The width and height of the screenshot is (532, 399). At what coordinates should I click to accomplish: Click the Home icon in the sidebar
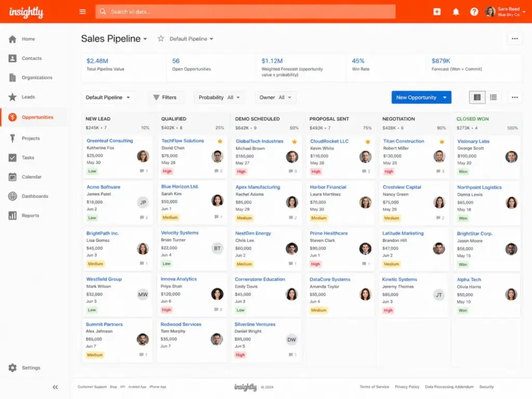tap(12, 39)
